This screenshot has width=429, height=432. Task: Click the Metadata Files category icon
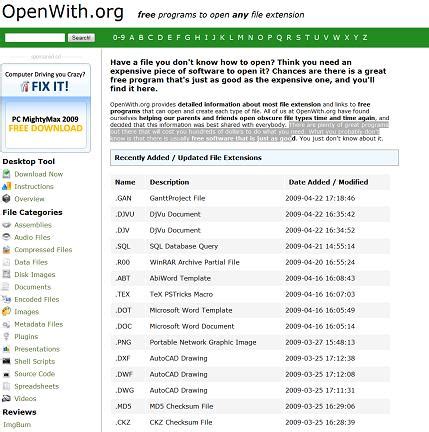tap(6, 324)
